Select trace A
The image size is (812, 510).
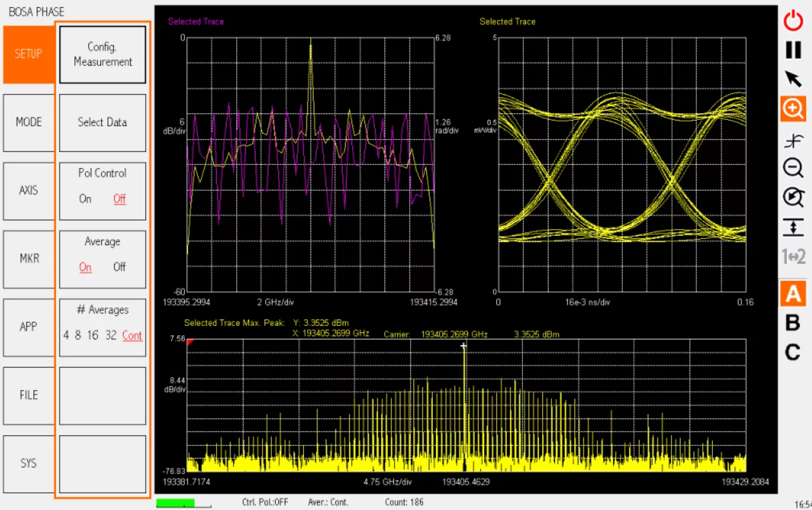pyautogui.click(x=793, y=294)
